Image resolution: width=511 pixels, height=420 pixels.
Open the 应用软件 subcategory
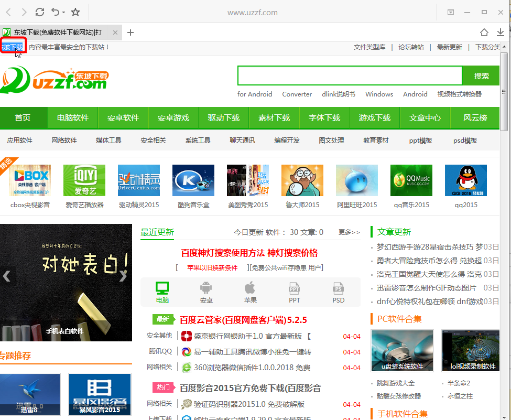tap(19, 141)
